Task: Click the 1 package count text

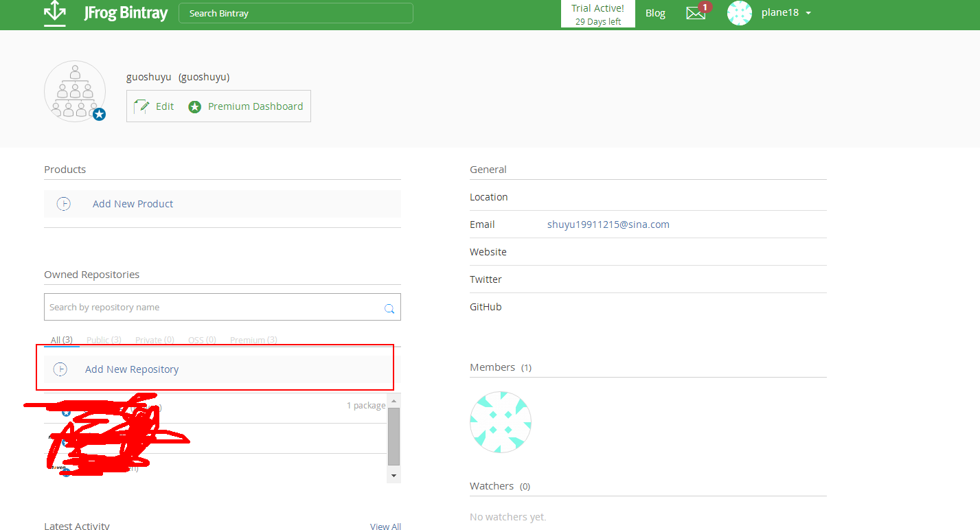Action: pos(366,406)
